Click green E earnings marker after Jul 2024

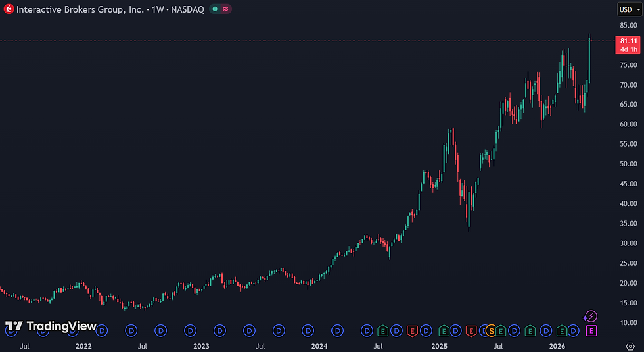pyautogui.click(x=382, y=330)
